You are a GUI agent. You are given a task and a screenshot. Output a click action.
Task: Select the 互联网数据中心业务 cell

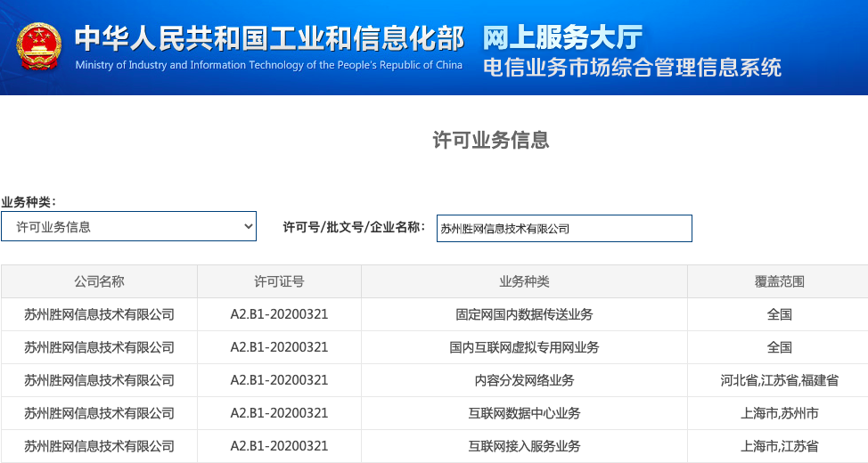click(524, 413)
